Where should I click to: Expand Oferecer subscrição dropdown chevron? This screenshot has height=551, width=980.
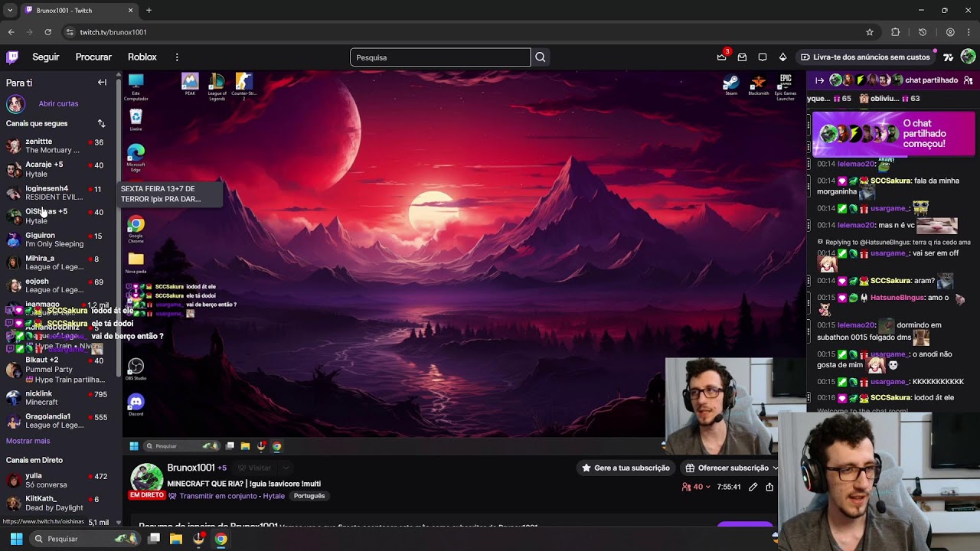tap(775, 468)
